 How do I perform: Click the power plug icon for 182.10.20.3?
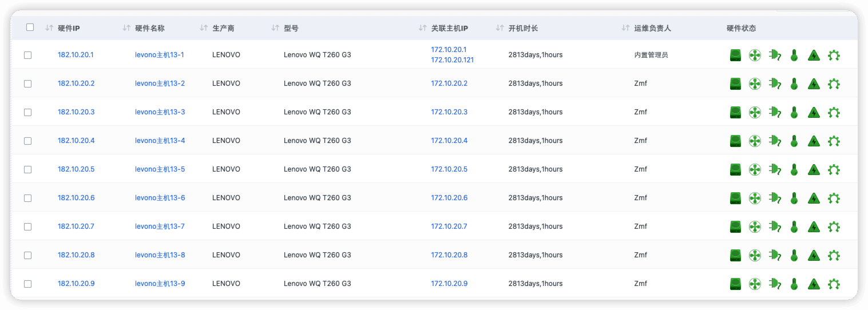click(775, 112)
